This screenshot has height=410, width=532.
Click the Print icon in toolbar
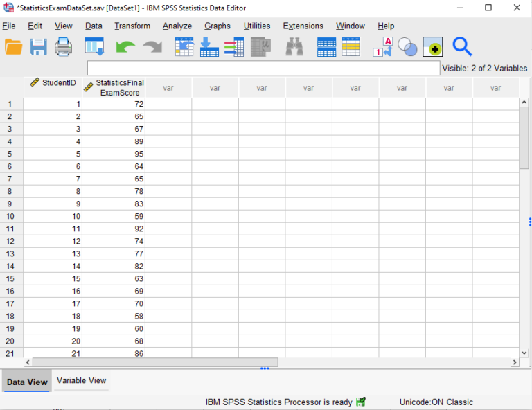coord(63,47)
